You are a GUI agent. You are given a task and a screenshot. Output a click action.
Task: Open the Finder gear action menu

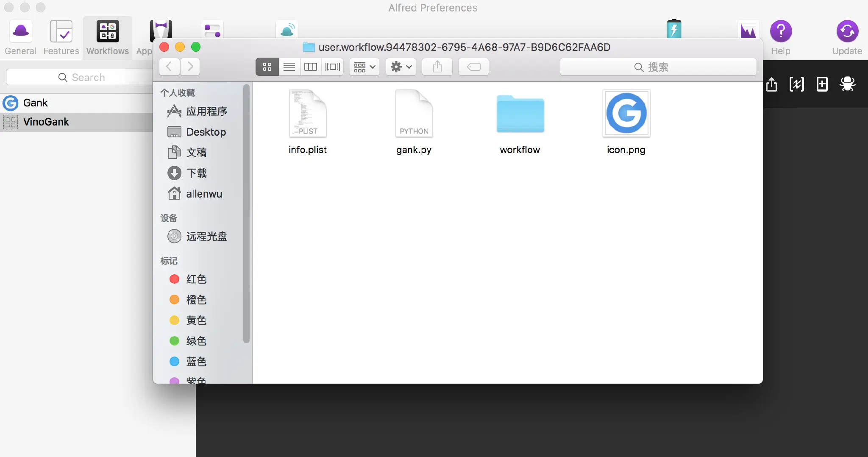tap(401, 67)
